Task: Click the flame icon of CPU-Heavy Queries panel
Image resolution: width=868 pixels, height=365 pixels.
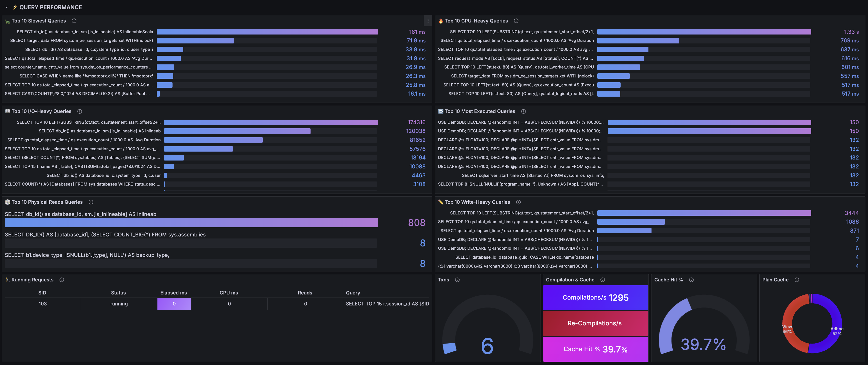Action: tap(441, 21)
